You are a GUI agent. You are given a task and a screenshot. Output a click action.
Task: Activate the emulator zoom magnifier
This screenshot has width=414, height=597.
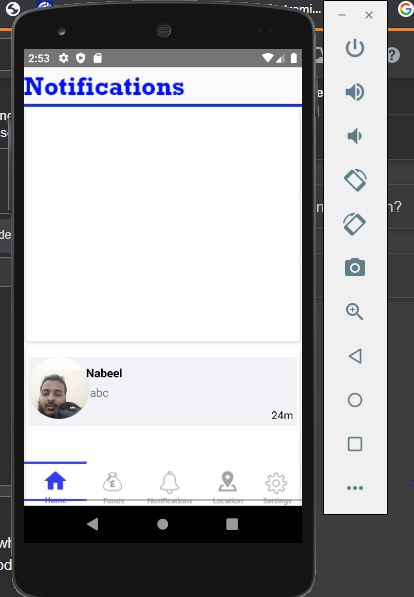[x=355, y=311]
